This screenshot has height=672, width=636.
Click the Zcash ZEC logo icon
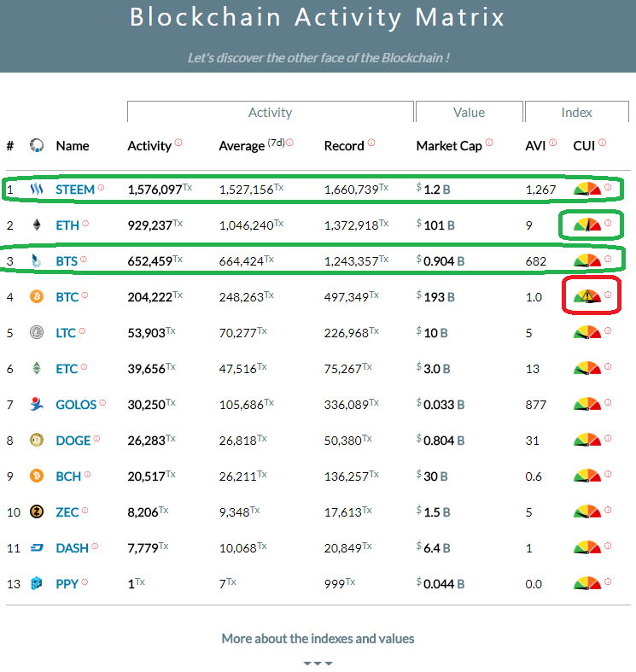click(x=37, y=511)
